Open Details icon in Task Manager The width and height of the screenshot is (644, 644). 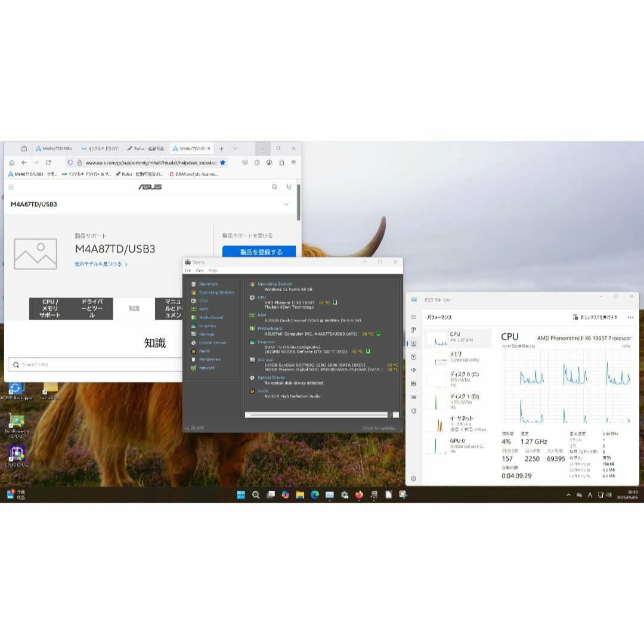click(414, 397)
